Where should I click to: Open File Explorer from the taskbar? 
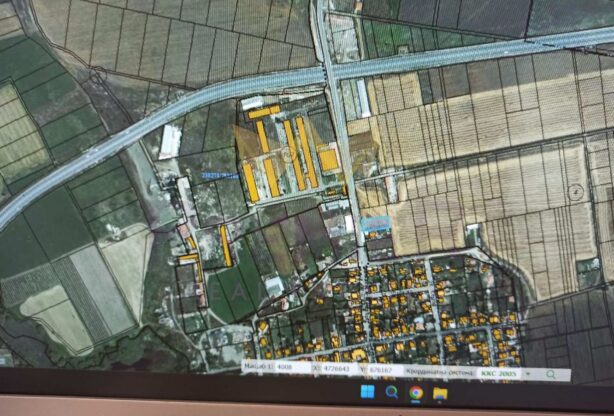439,392
